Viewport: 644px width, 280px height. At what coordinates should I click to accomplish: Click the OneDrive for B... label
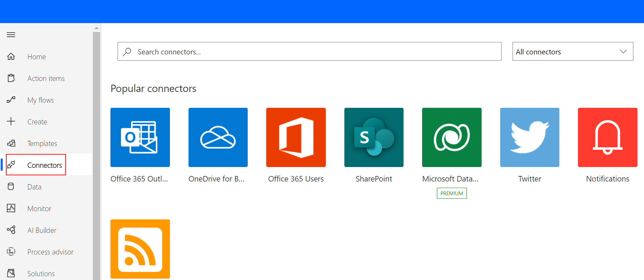(216, 179)
